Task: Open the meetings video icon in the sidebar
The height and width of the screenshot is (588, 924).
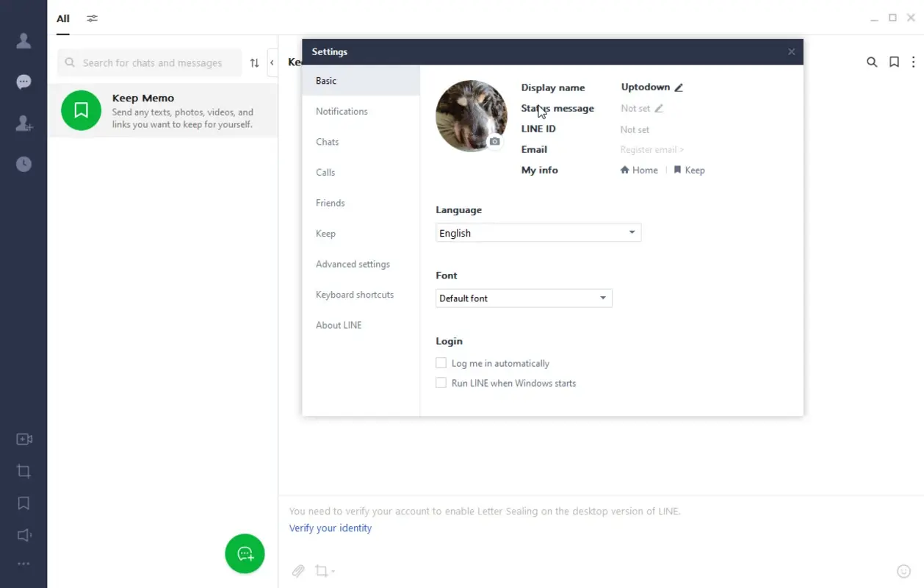Action: 24,438
